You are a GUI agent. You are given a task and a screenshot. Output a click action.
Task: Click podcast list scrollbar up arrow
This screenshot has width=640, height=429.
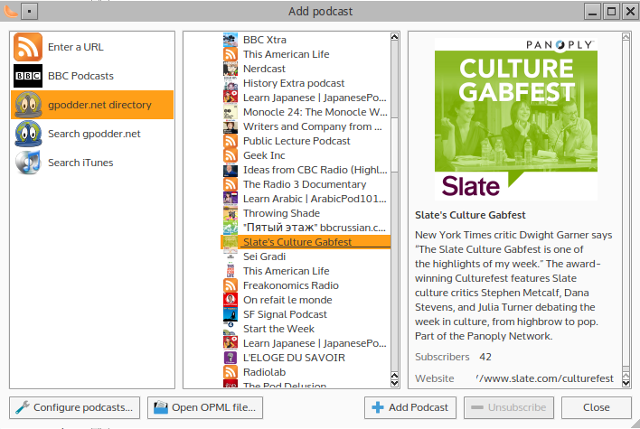tap(394, 37)
